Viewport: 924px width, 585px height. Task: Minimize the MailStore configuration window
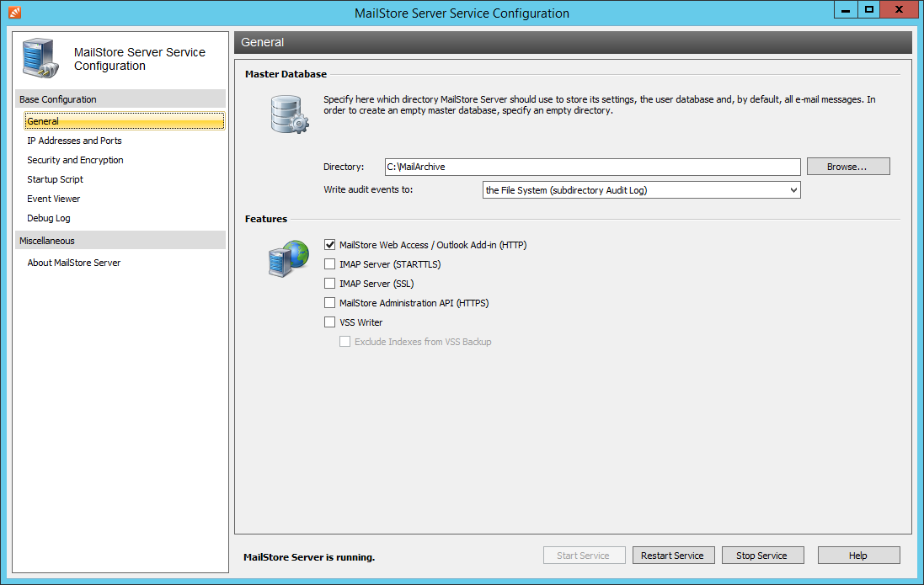(x=846, y=9)
